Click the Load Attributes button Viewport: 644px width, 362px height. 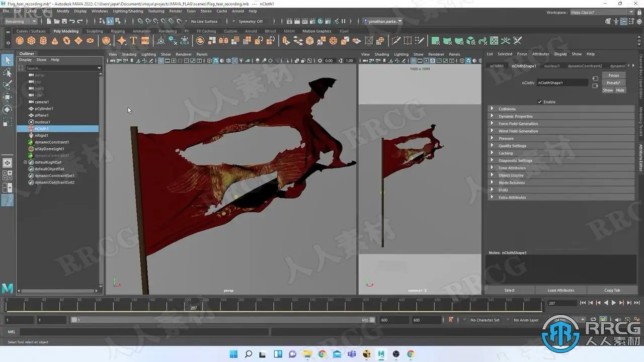(x=560, y=290)
